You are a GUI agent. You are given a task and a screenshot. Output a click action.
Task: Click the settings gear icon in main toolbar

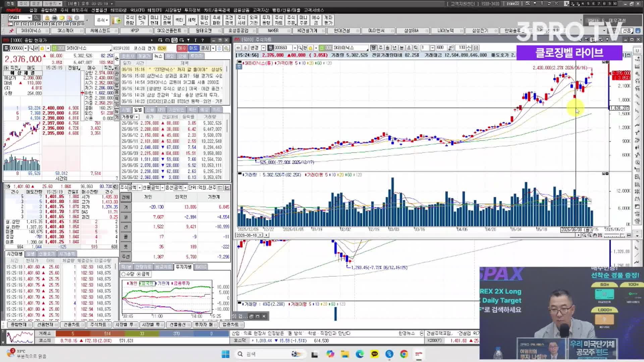[77, 17]
